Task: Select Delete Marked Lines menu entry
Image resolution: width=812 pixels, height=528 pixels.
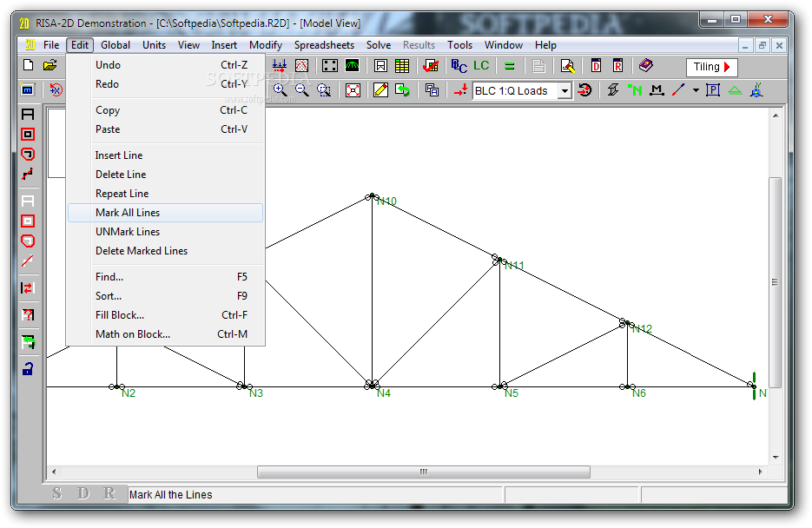Action: (x=165, y=251)
